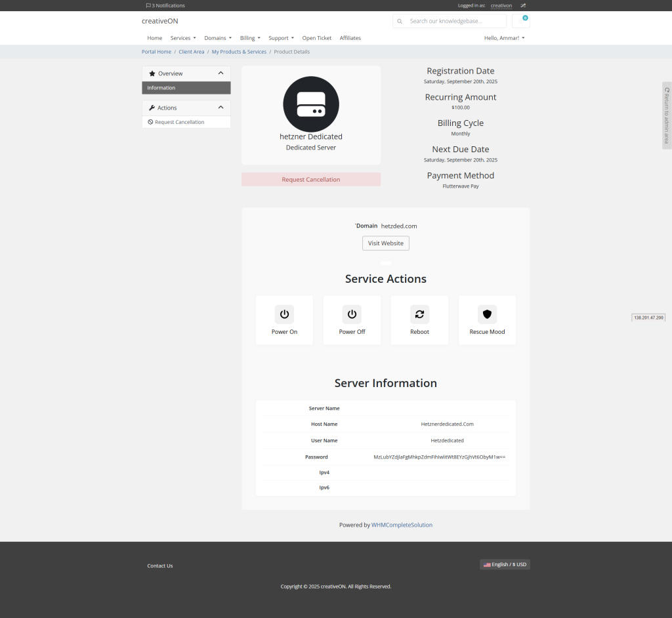This screenshot has width=672, height=618.
Task: Click the wrench icon next to Actions
Action: (152, 108)
